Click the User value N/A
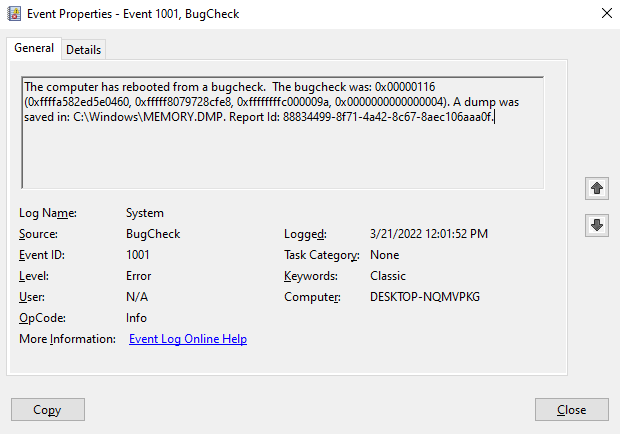The image size is (620, 434). 137,297
